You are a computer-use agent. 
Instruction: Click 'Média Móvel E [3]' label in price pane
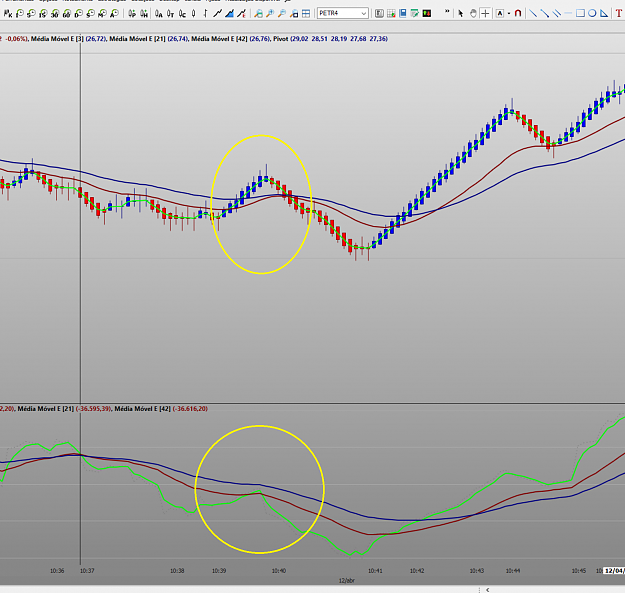(57, 39)
